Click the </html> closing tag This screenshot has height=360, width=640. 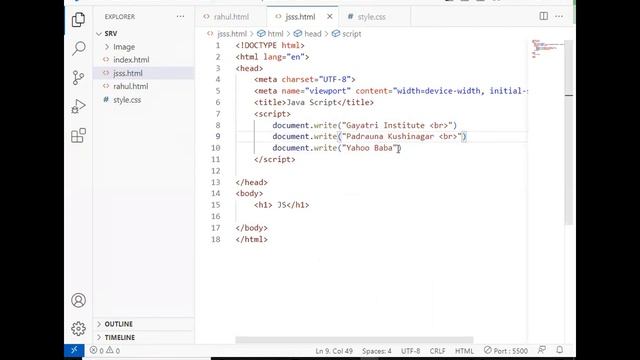251,239
